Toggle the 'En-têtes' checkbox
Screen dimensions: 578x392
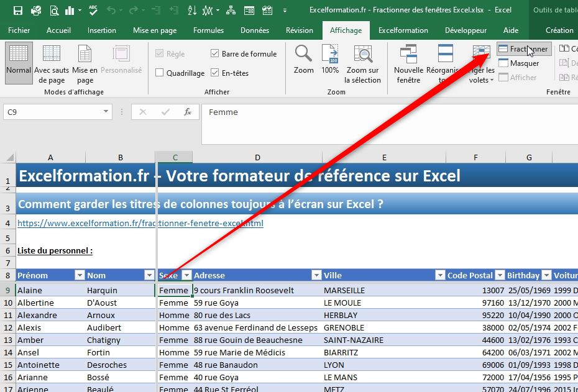(x=215, y=73)
